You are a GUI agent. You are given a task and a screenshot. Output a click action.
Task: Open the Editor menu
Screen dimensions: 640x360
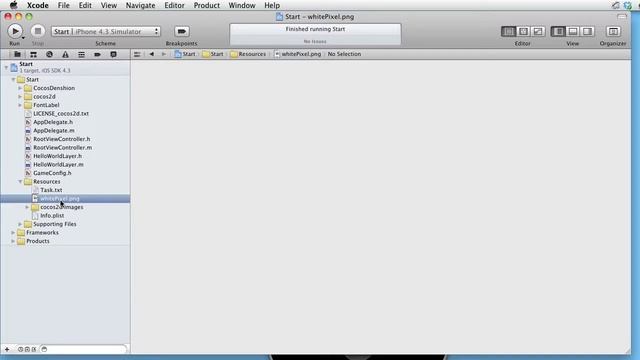coord(174,5)
